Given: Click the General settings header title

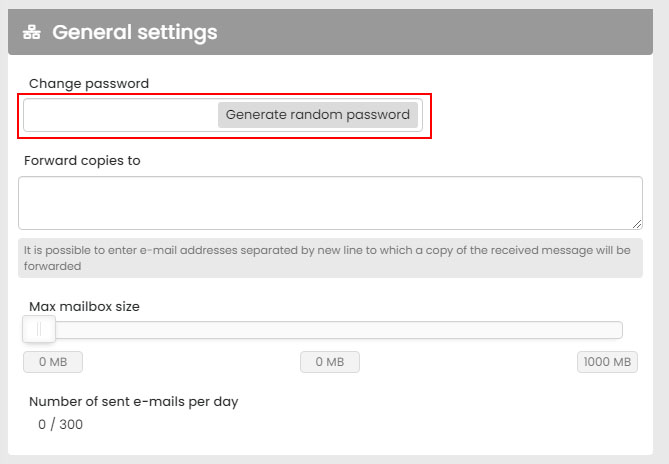Looking at the screenshot, I should tap(134, 32).
